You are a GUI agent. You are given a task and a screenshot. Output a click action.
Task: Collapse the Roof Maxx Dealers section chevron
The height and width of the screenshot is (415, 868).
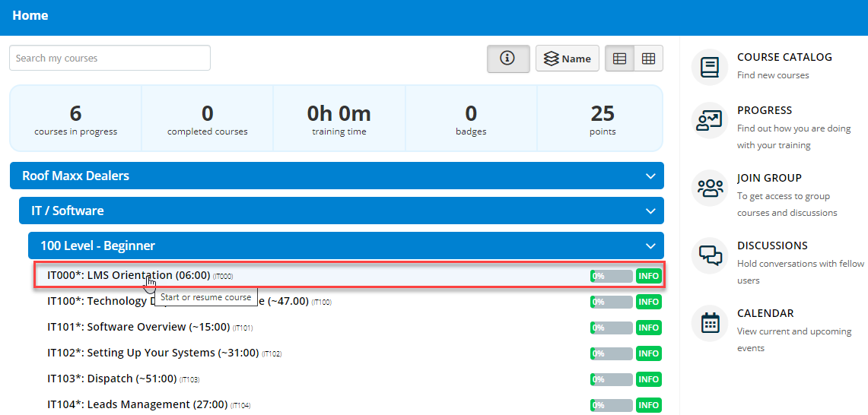[x=650, y=176]
